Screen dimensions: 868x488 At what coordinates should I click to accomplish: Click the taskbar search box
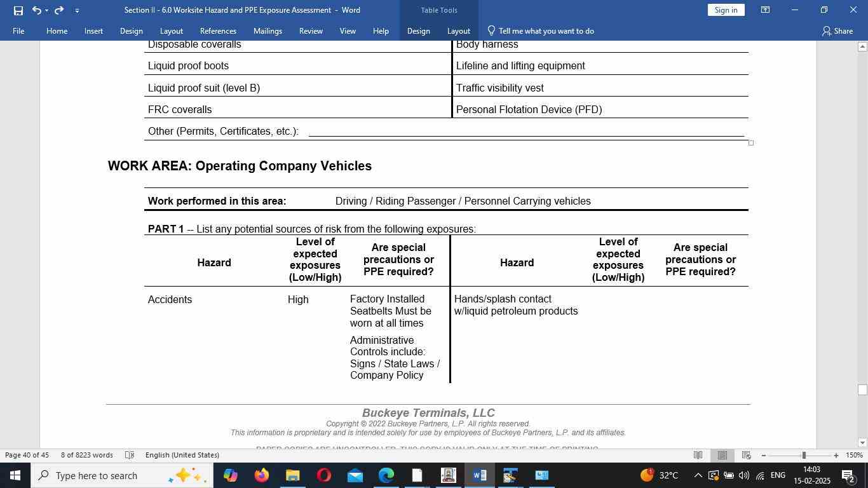[x=121, y=475]
